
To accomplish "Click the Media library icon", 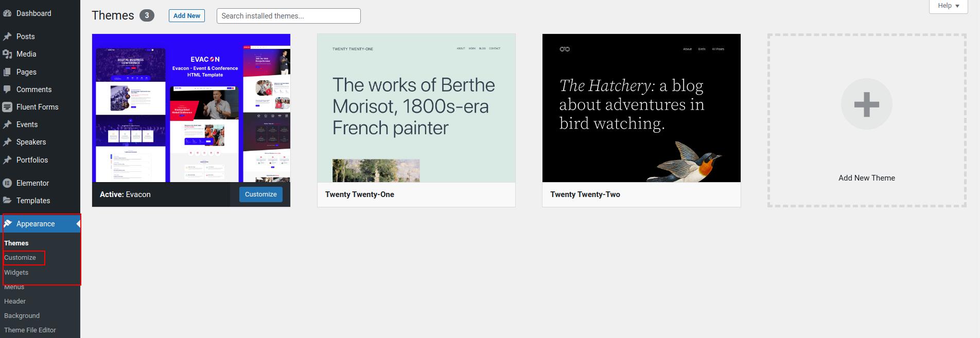I will (7, 54).
